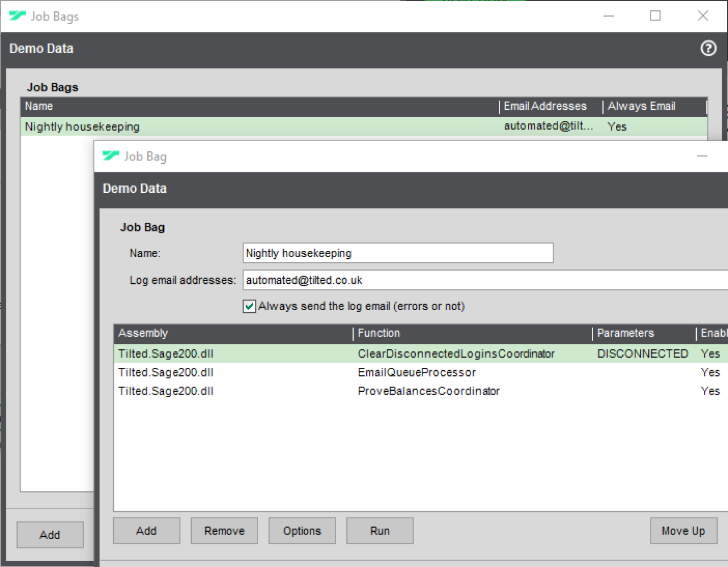Sort by Always Email column header
The image size is (728, 567).
(655, 106)
